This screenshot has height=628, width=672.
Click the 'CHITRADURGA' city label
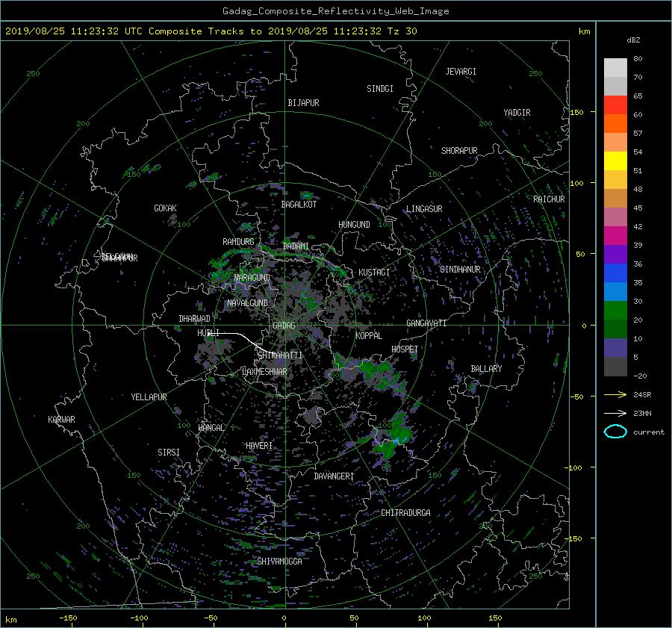click(x=405, y=513)
